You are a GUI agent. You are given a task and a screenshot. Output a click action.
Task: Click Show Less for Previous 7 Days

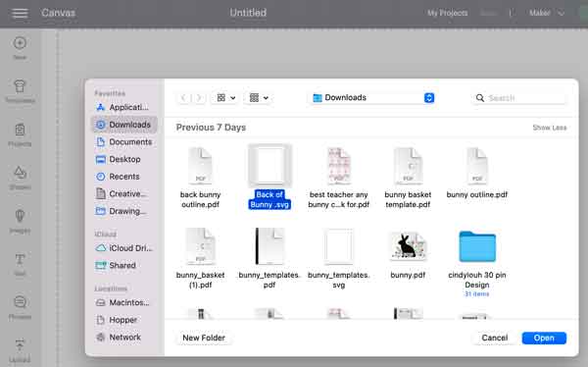pos(550,128)
